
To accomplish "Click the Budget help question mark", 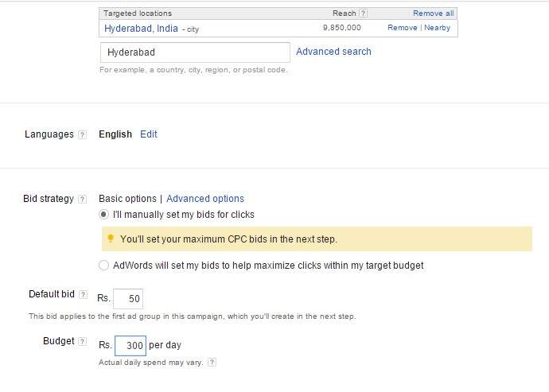I will tap(83, 342).
